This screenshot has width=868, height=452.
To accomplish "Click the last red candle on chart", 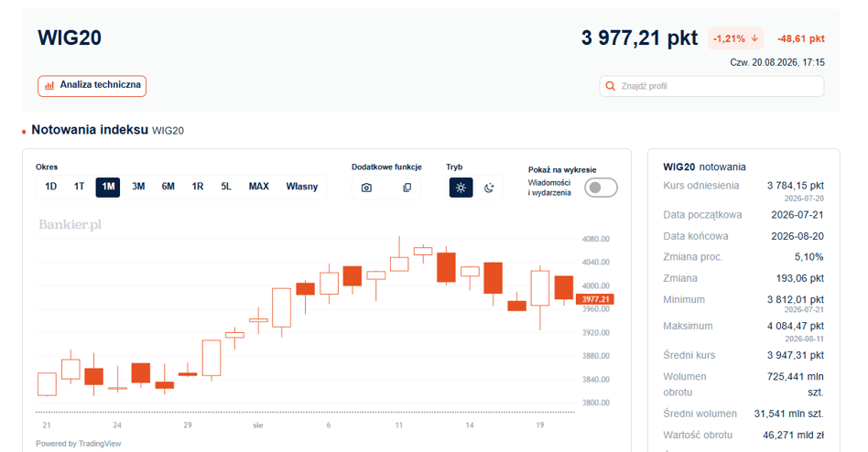I will pyautogui.click(x=564, y=287).
